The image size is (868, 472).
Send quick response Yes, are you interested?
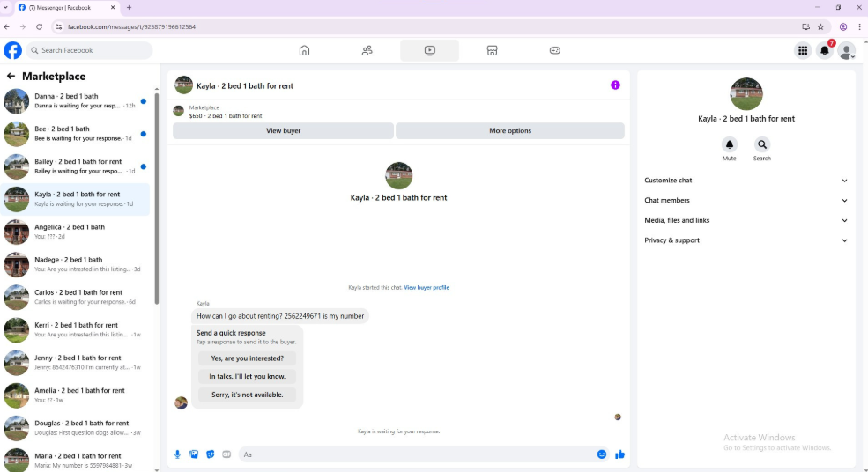[x=247, y=358]
